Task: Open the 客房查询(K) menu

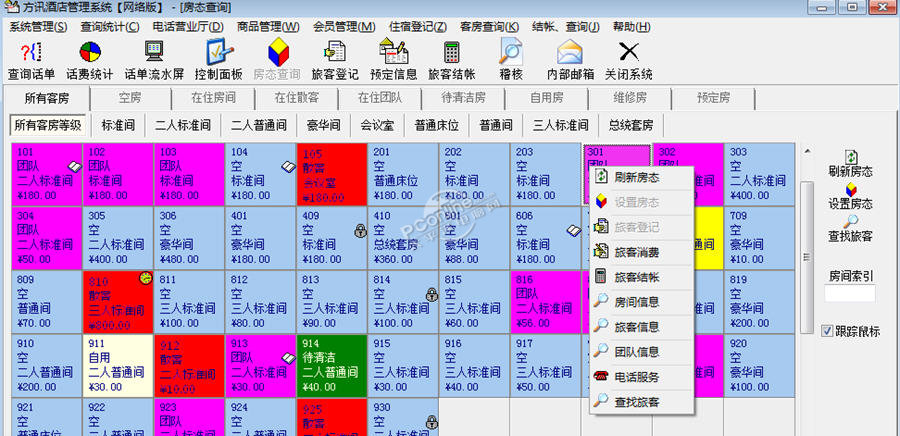Action: pyautogui.click(x=490, y=26)
